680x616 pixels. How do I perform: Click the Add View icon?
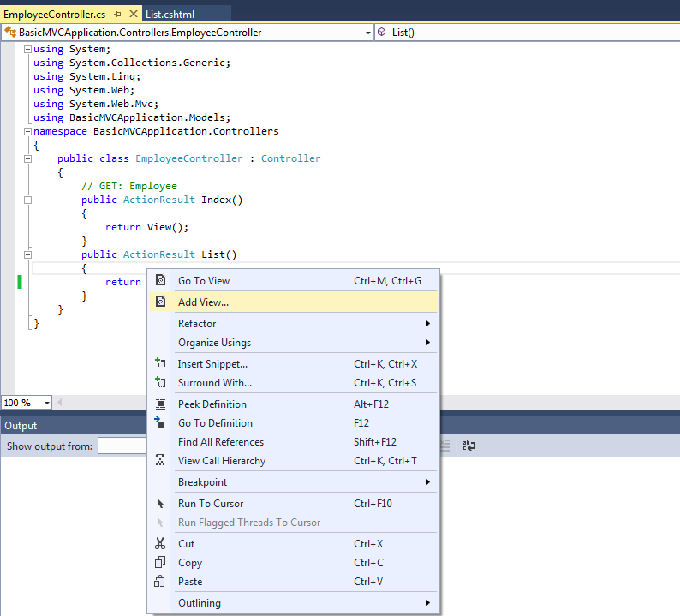[160, 302]
